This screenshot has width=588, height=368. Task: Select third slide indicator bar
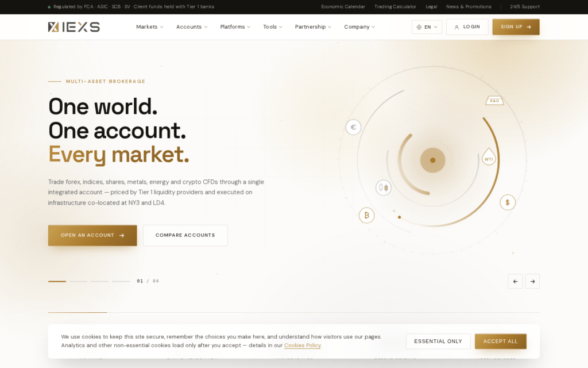99,281
